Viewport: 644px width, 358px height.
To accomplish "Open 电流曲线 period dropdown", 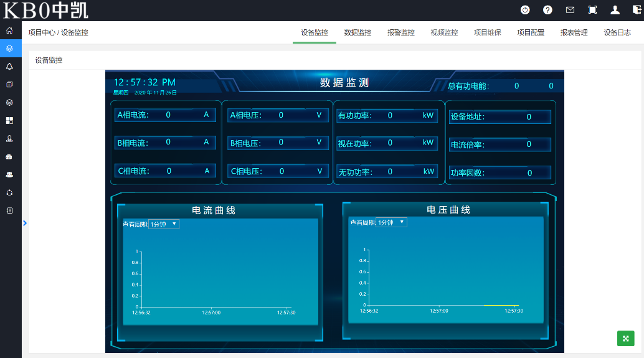I will coord(164,224).
